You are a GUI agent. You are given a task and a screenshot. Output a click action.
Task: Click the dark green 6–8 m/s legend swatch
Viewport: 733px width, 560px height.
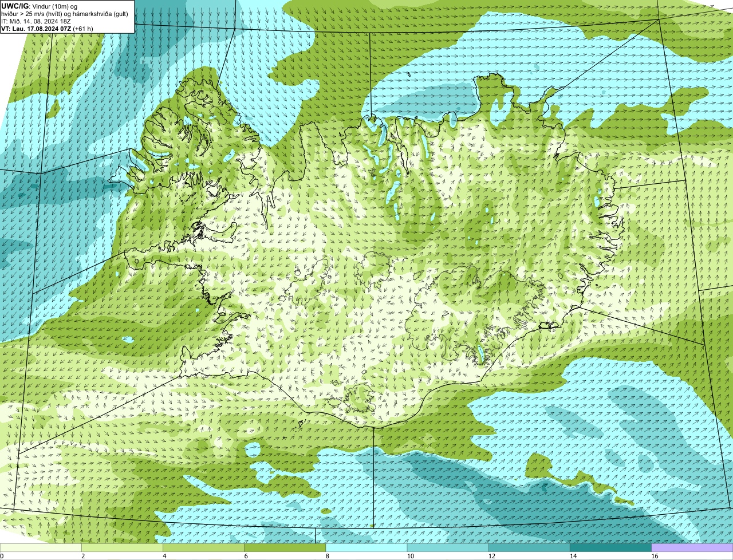pos(285,548)
